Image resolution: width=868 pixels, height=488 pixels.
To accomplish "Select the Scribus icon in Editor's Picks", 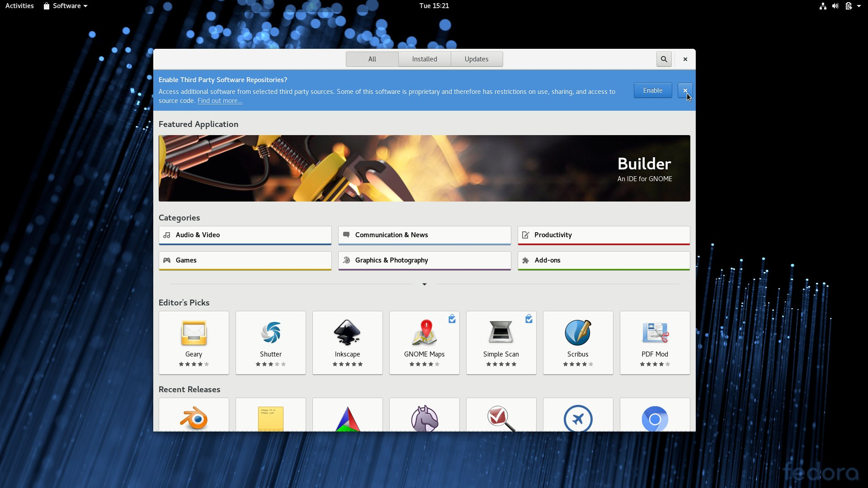I will click(x=578, y=331).
